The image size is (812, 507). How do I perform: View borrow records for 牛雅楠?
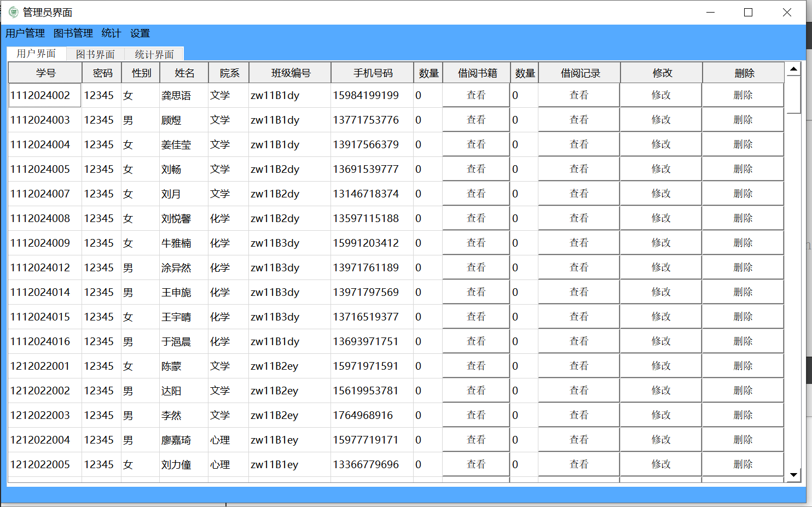(579, 243)
